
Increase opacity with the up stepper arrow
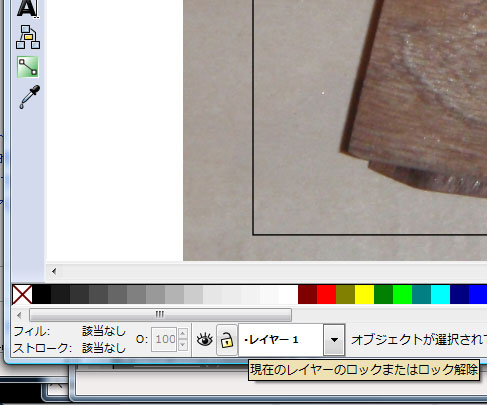[x=183, y=334]
